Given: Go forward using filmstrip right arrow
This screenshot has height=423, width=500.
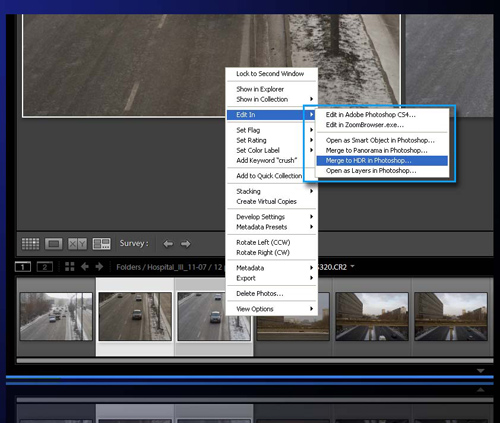Looking at the screenshot, I should click(x=99, y=267).
